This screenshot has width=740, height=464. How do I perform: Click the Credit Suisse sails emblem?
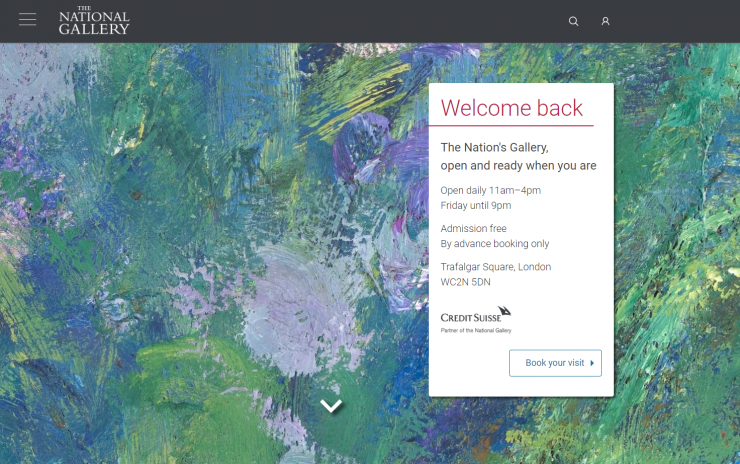504,311
